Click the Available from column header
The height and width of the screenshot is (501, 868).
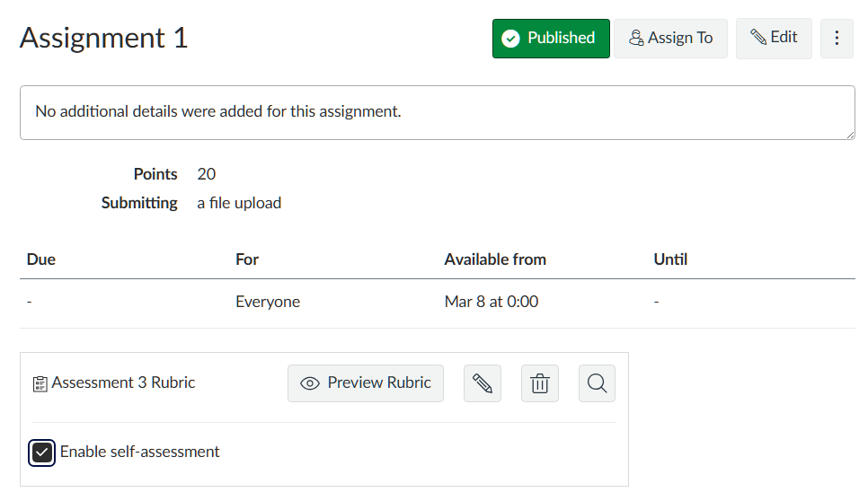coord(495,259)
